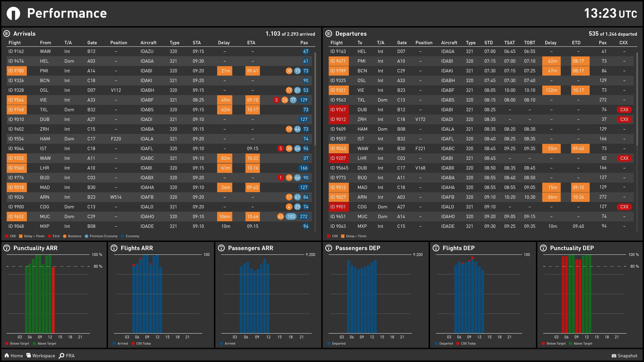The image size is (644, 362).
Task: Click premium economy bubble 61 on ID 9026
Action: [x=297, y=197]
